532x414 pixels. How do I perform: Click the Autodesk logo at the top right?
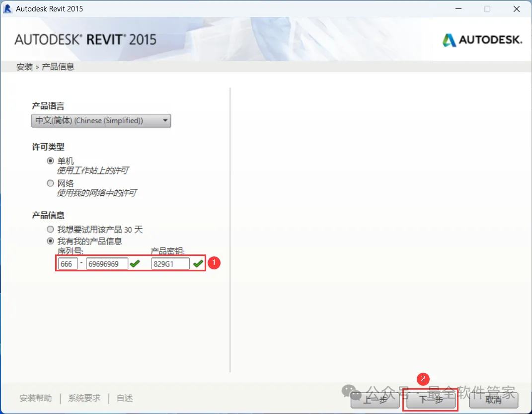pos(482,40)
